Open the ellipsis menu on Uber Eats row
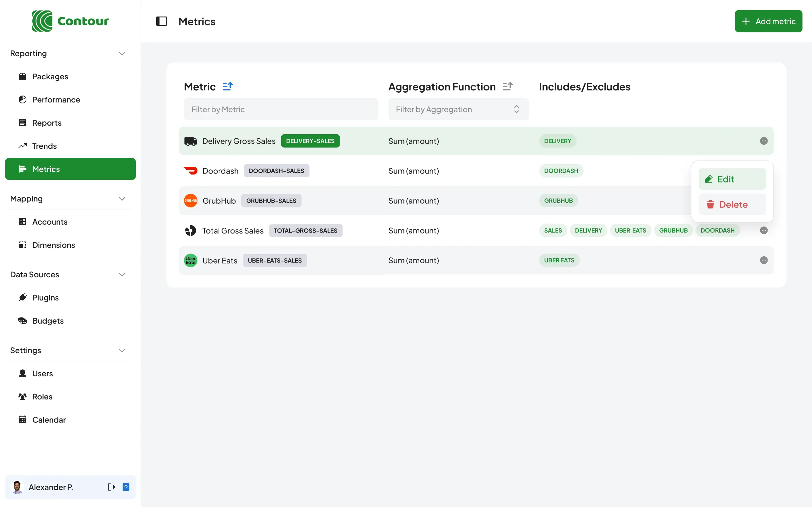812x507 pixels. (764, 260)
